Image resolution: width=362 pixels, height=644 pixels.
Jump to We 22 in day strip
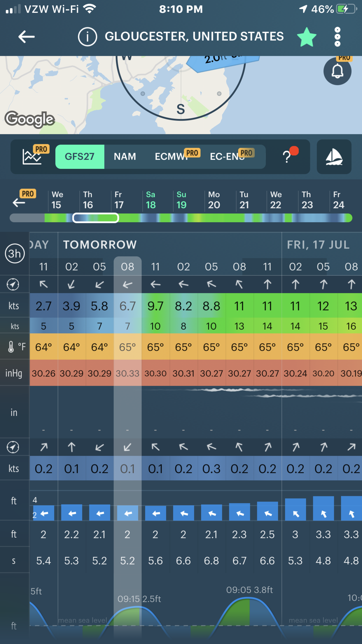(276, 200)
